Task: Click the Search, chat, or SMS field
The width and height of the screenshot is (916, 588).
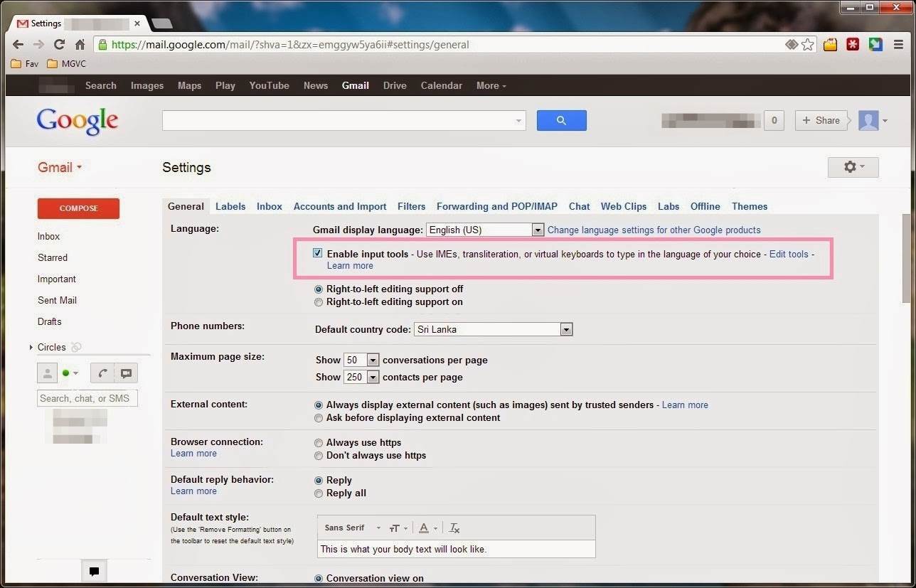Action: tap(87, 397)
